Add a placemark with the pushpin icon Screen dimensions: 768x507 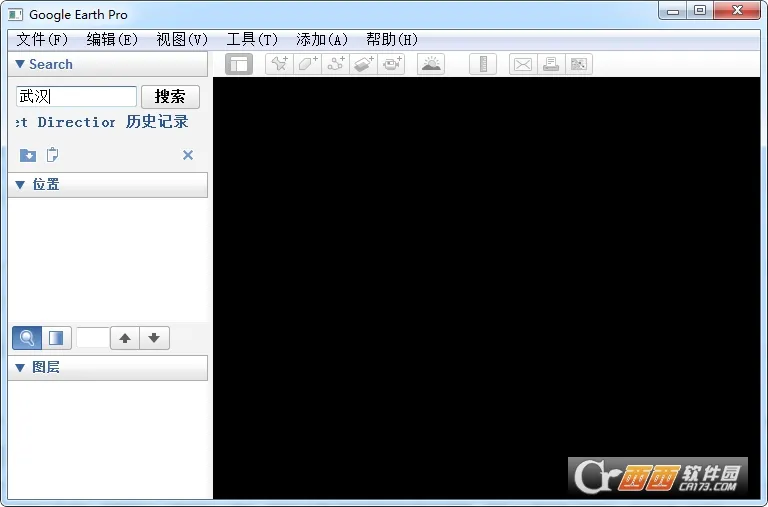pos(280,64)
